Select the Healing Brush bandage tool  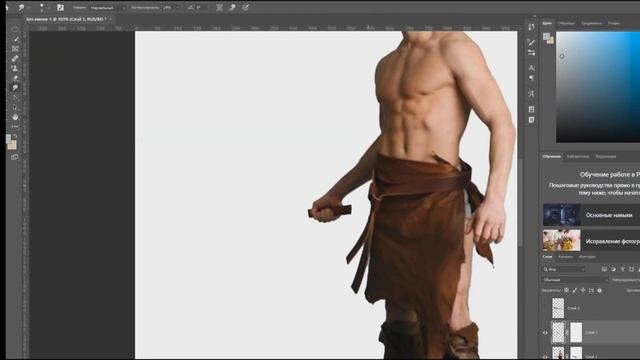click(15, 58)
